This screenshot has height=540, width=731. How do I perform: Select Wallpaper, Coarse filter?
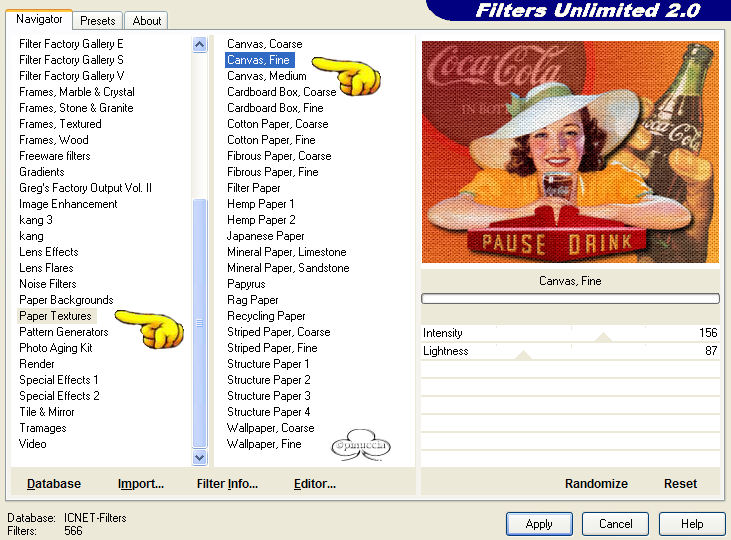270,428
